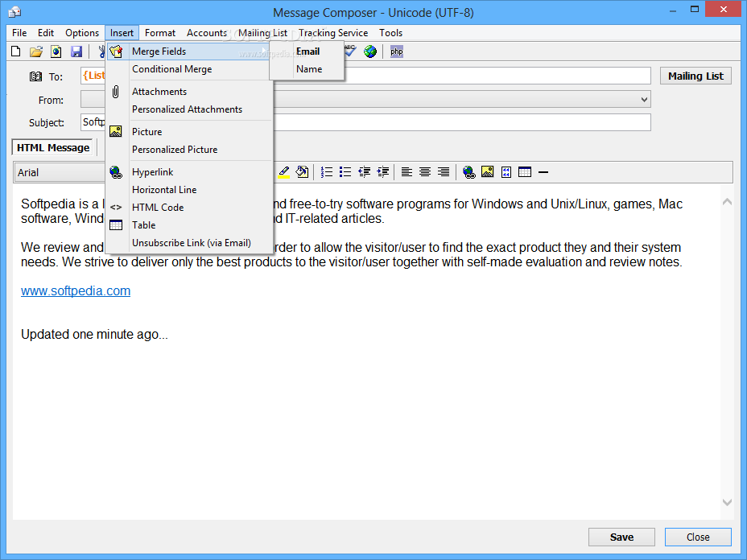This screenshot has height=560, width=747.
Task: Click the blue arrows special element icon
Action: pos(506,172)
